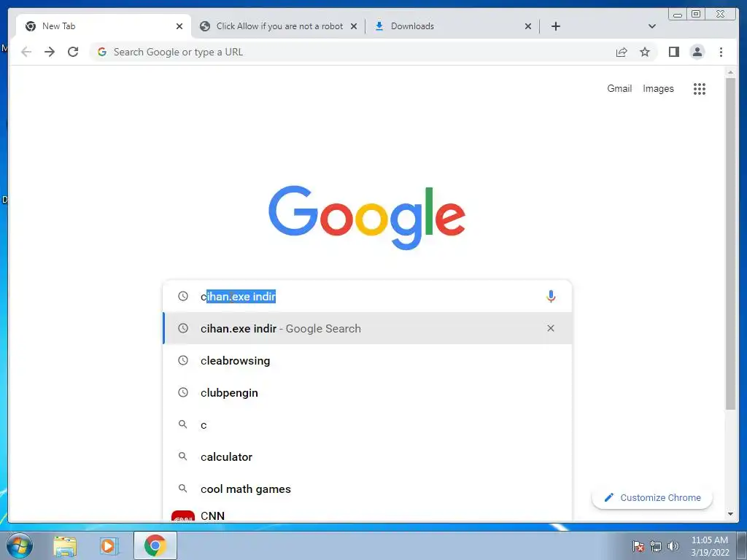The image size is (747, 560).
Task: Open the Windows Start menu
Action: [x=20, y=545]
